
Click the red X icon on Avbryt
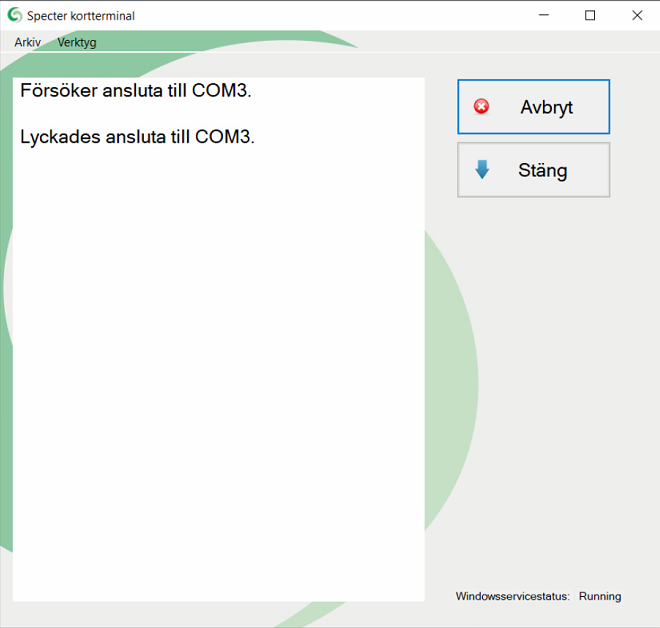481,107
